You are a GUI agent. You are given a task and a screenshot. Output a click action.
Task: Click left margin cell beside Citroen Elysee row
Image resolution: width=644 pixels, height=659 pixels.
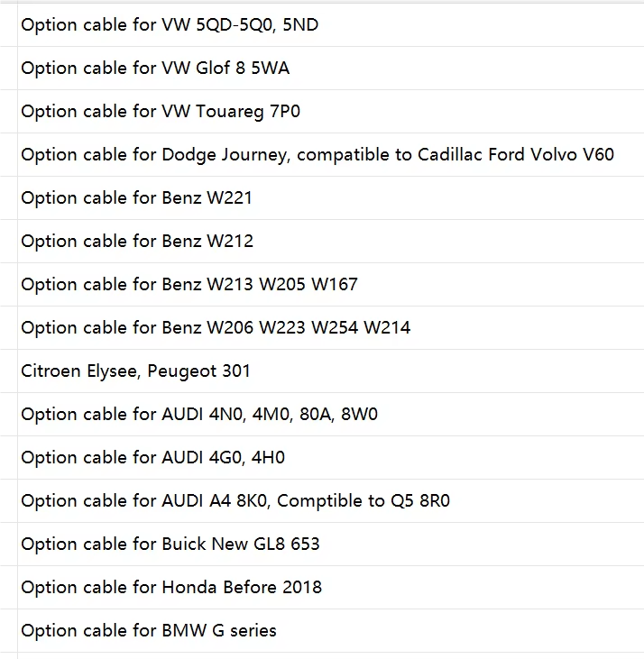(8, 371)
